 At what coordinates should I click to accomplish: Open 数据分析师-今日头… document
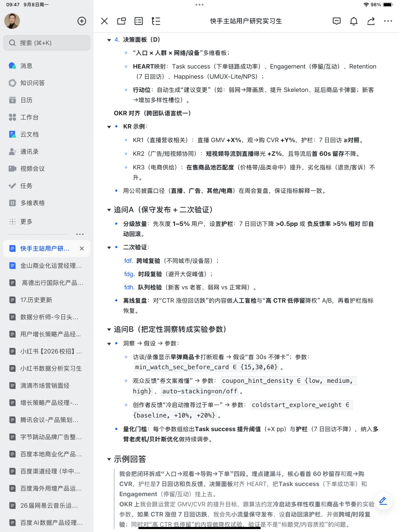click(47, 317)
